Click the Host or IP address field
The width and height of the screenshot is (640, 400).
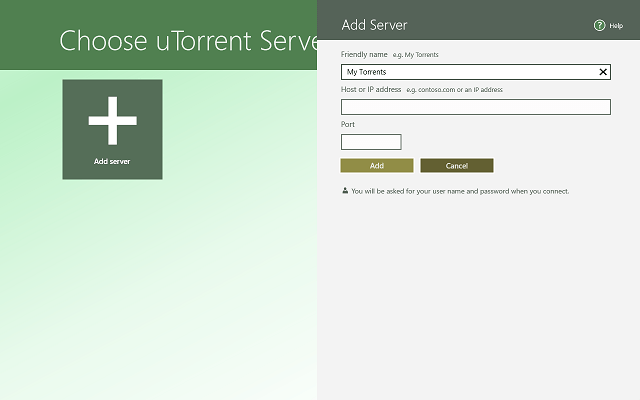(476, 107)
